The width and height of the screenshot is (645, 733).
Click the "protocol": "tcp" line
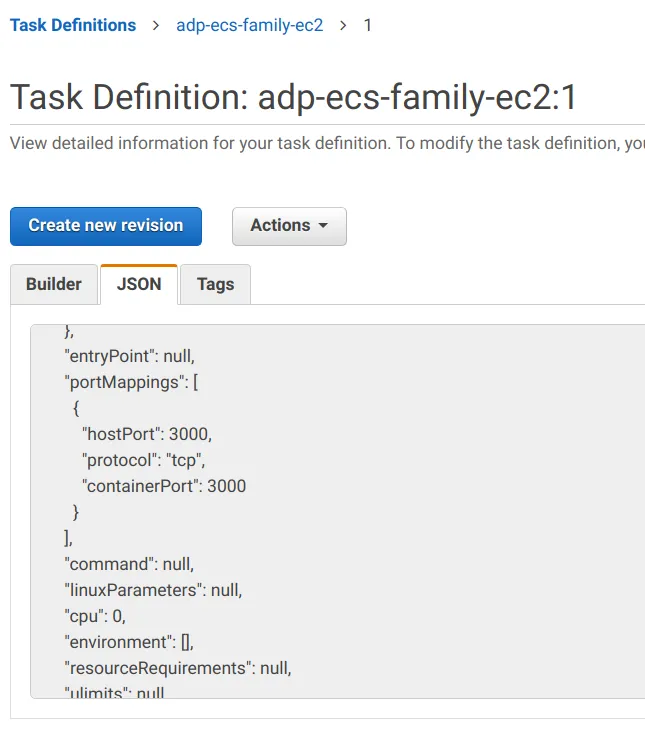pyautogui.click(x=150, y=460)
